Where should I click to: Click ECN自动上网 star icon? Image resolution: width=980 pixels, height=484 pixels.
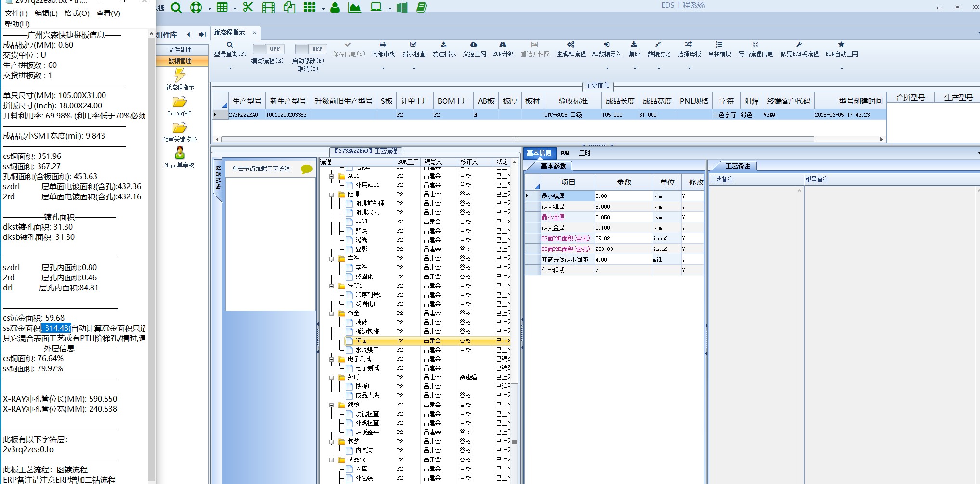point(842,49)
